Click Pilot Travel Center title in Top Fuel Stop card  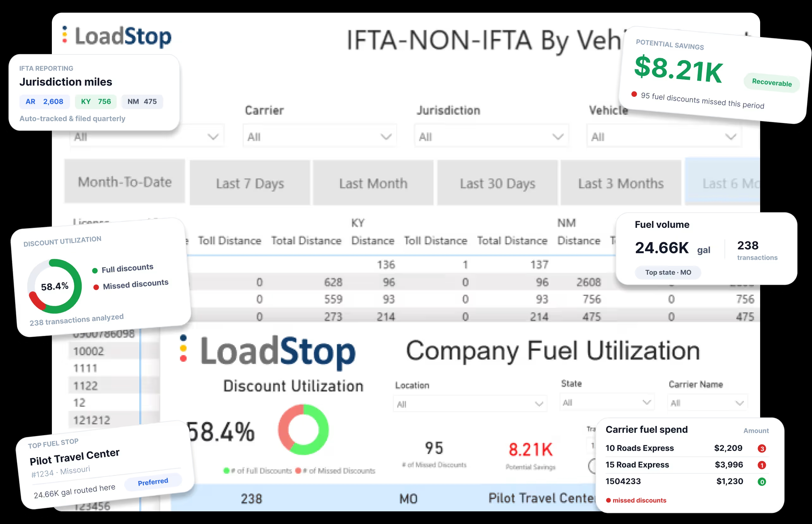coord(75,457)
